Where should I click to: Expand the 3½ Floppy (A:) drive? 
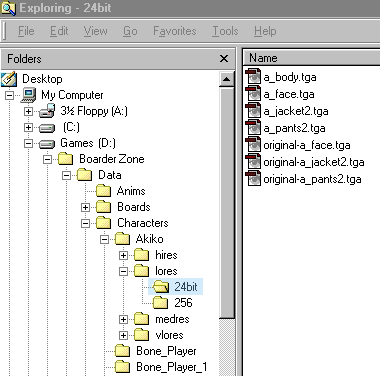coord(29,111)
